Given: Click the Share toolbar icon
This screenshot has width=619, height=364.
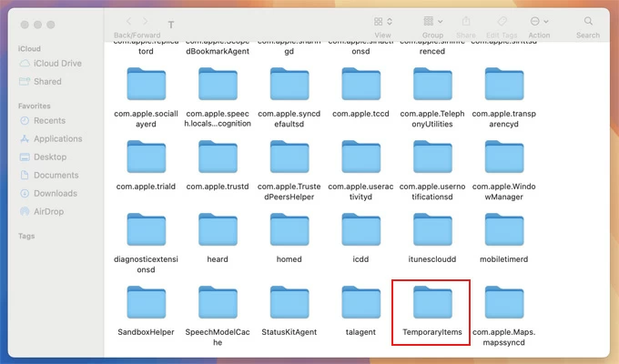Looking at the screenshot, I should [466, 21].
